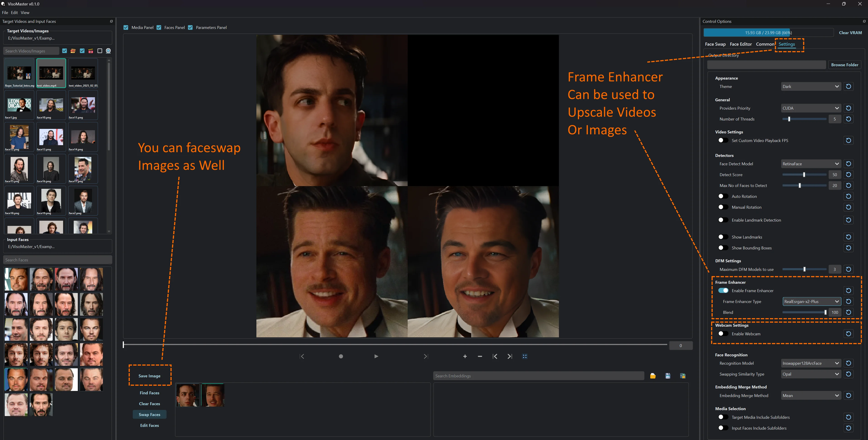
Task: Reset the Frame Enhancer Type setting
Action: tap(849, 302)
